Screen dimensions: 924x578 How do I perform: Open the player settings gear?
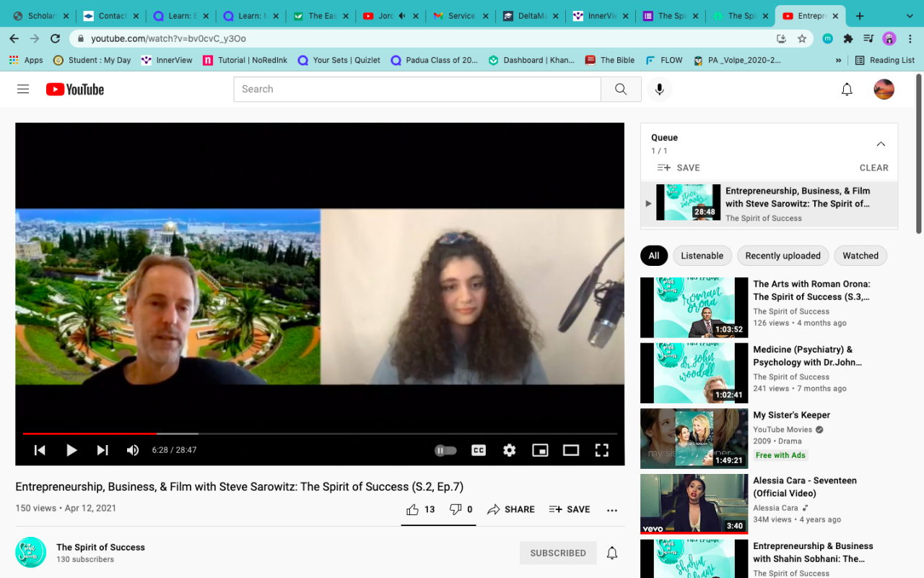pos(510,450)
